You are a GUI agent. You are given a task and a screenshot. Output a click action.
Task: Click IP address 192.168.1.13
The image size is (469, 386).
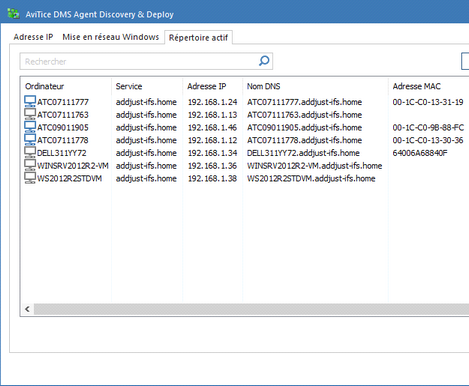click(212, 115)
